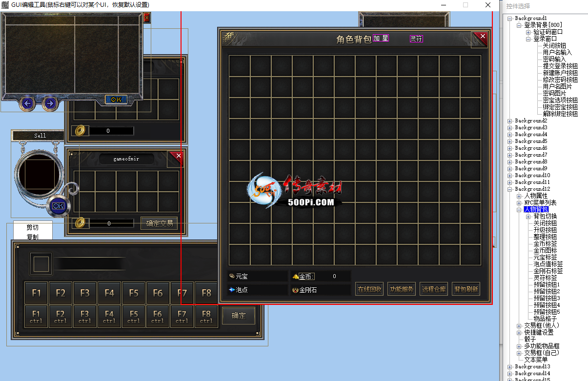
Task: Click the gameofmir name label
Action: click(126, 159)
